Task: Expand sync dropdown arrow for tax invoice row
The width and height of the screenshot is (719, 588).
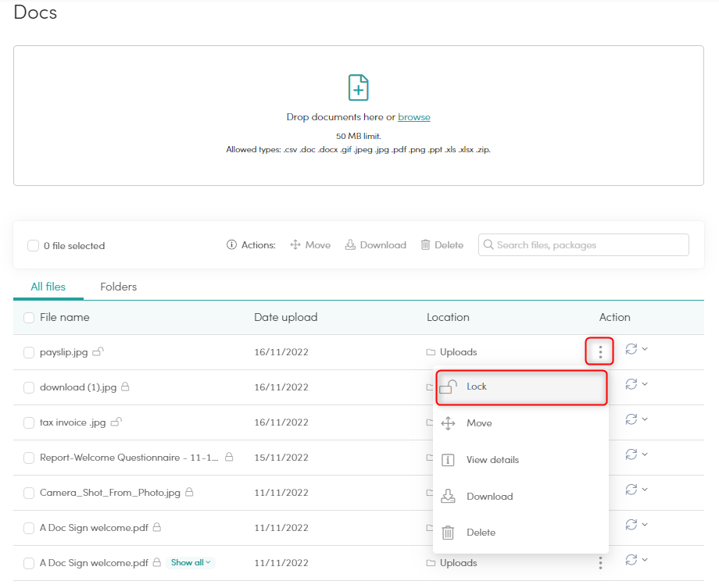Action: [645, 419]
